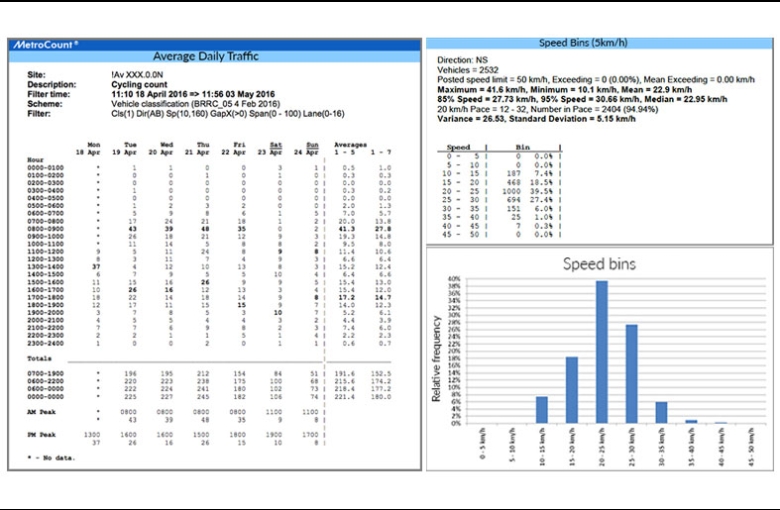Click the site value '!Av XXX.0.0N'

point(137,75)
